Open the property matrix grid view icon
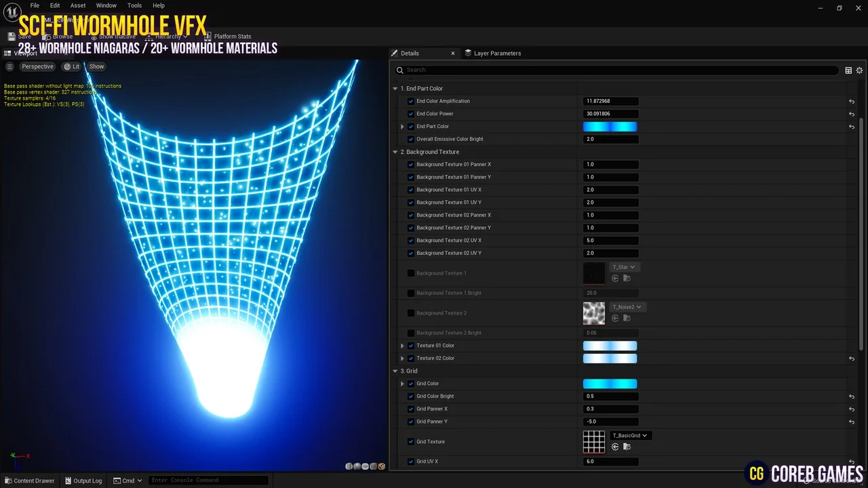This screenshot has height=488, width=868. coord(848,70)
